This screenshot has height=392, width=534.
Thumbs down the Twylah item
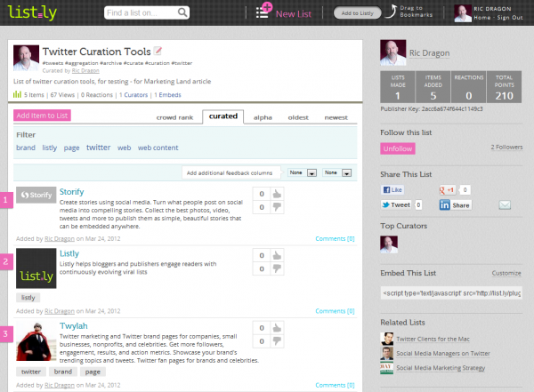[277, 341]
